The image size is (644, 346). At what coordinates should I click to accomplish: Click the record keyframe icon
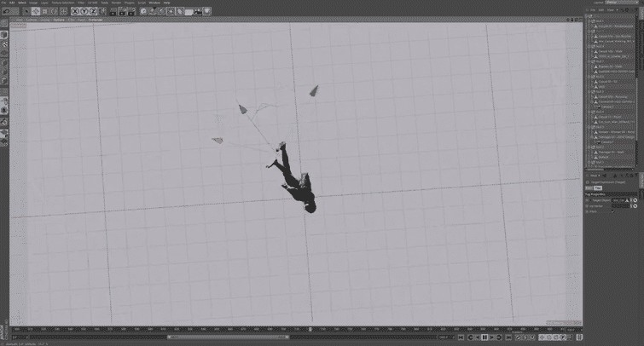coord(519,337)
